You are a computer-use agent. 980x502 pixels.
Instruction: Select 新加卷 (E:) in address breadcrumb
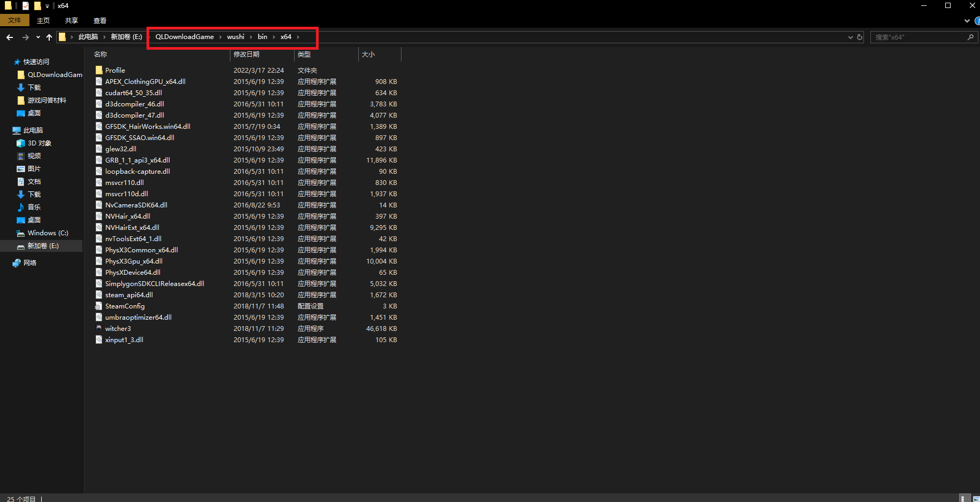pos(126,37)
